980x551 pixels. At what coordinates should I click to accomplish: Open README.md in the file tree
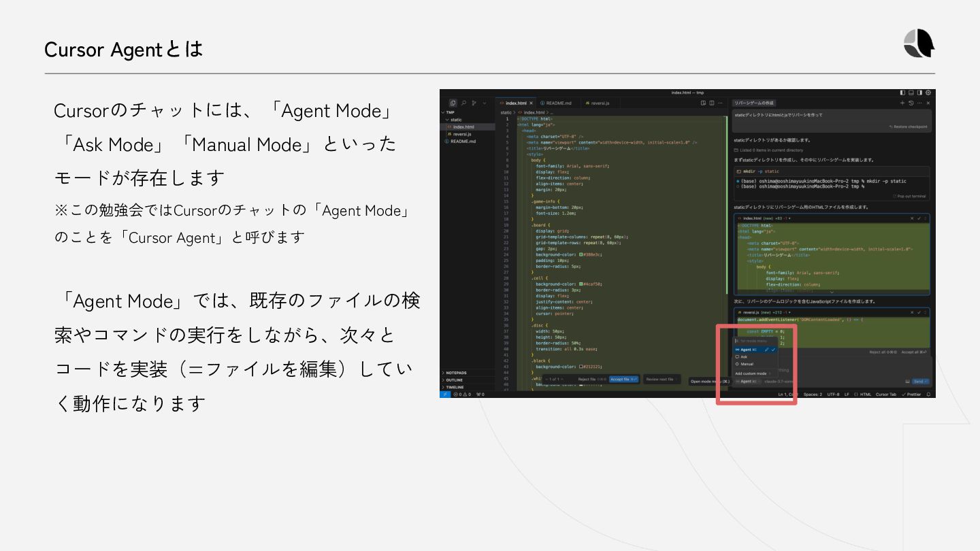pos(468,141)
